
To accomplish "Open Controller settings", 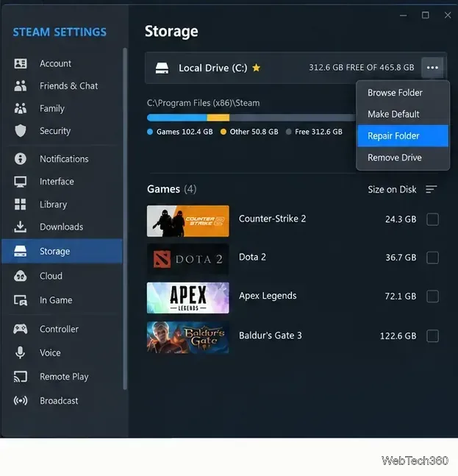I will pos(62,329).
